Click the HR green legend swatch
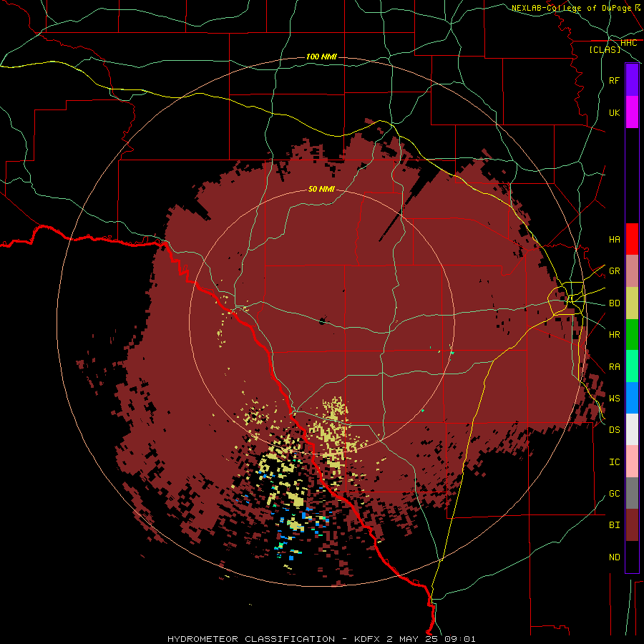Screen dimensions: 644x644 [x=632, y=335]
